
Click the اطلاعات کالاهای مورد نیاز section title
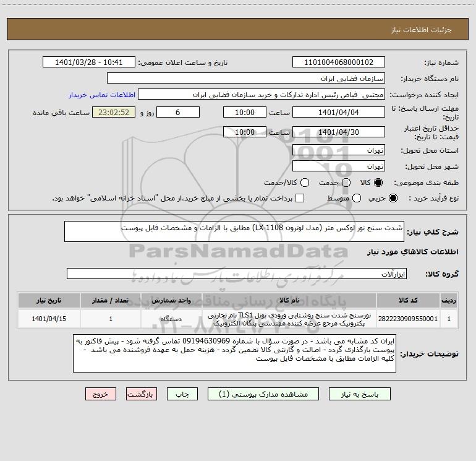click(413, 252)
